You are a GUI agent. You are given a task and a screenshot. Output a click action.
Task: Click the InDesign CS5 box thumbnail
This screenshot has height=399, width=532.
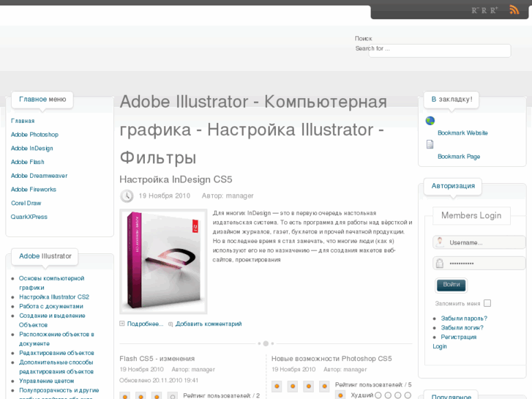[163, 261]
